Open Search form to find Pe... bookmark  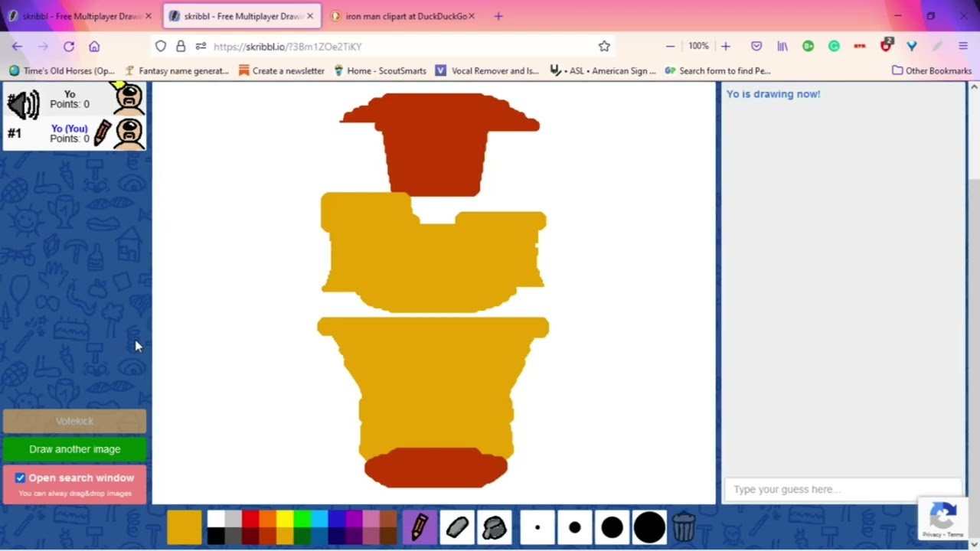717,70
